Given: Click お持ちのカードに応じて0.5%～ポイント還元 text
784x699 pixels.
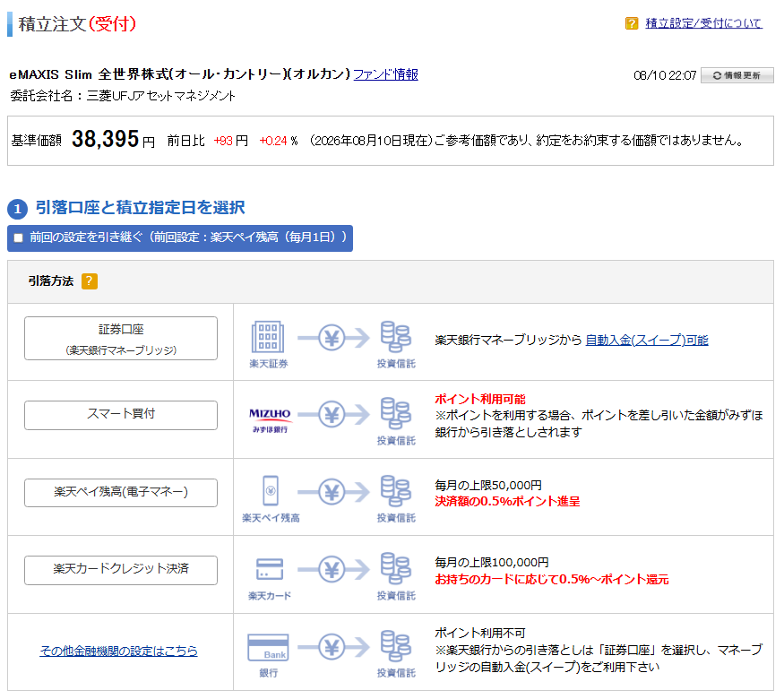Looking at the screenshot, I should 552,580.
